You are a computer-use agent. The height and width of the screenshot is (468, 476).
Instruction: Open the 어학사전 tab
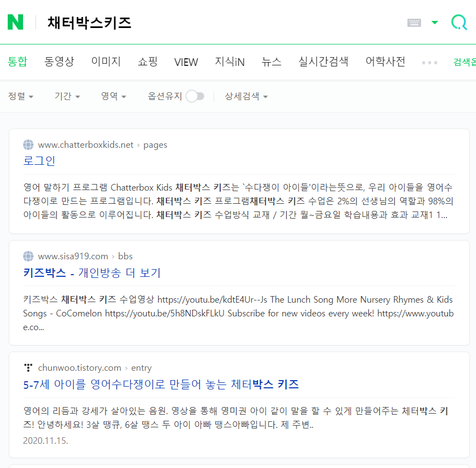point(385,62)
